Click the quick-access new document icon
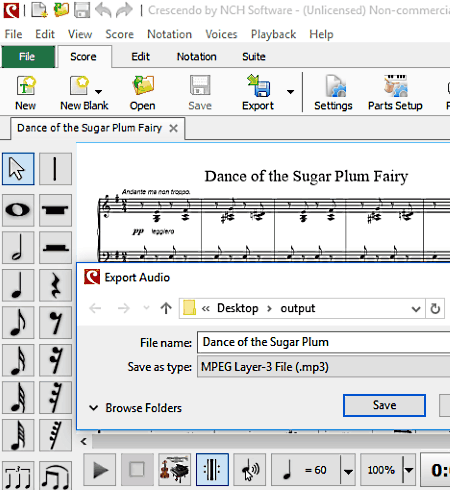Image resolution: width=450 pixels, height=492 pixels. [x=39, y=10]
